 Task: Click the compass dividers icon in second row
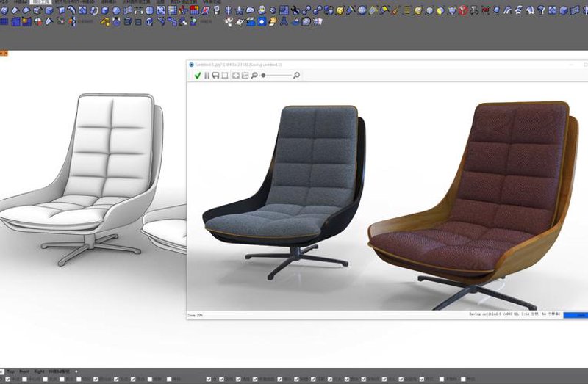[x=284, y=22]
